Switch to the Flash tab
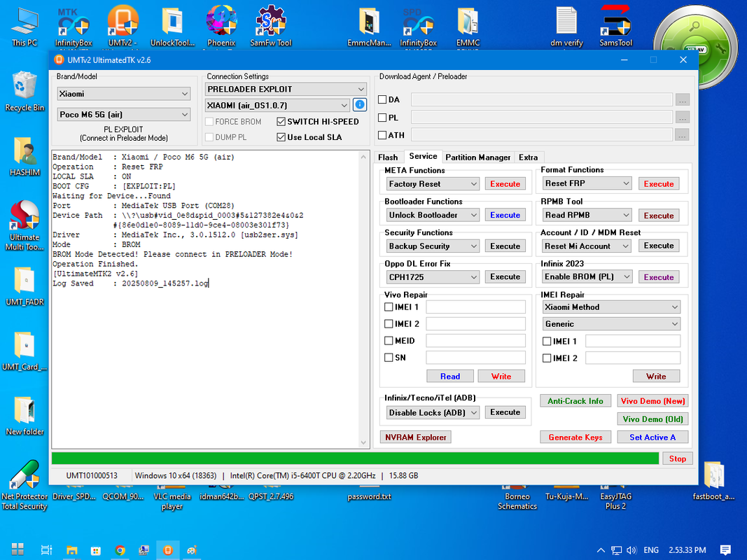Screen dimensions: 747x560 click(388, 157)
